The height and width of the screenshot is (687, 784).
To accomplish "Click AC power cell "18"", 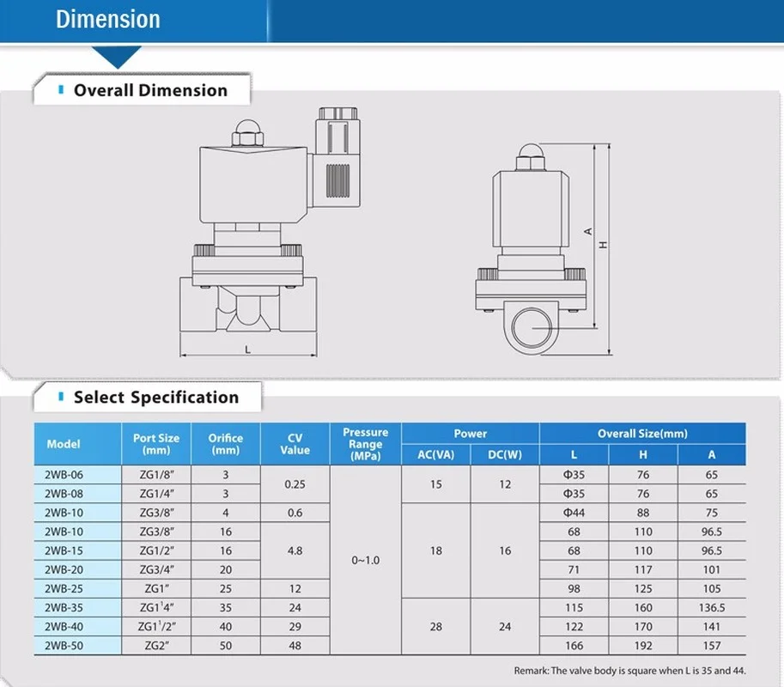I will pyautogui.click(x=436, y=550).
